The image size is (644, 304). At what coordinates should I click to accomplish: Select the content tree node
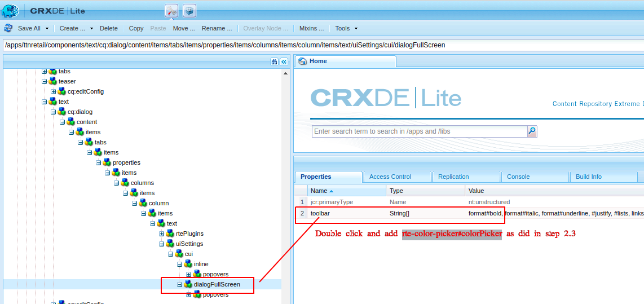[x=87, y=122]
